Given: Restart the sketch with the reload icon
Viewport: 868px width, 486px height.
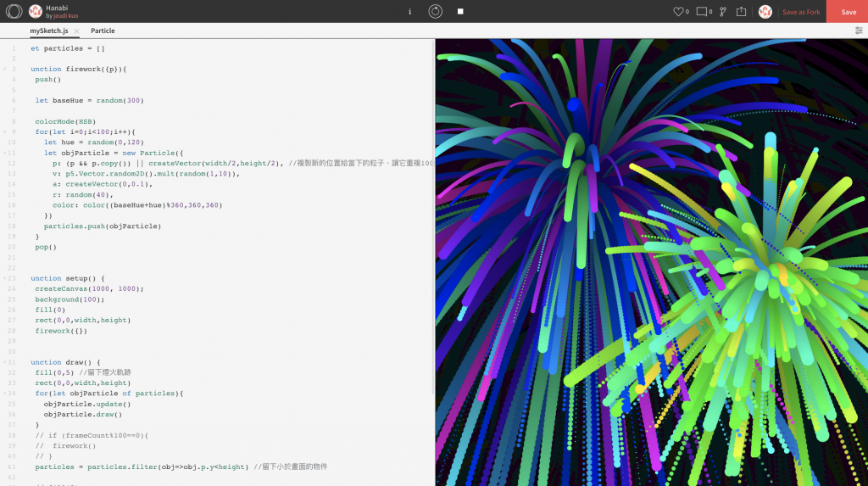Looking at the screenshot, I should [x=435, y=11].
